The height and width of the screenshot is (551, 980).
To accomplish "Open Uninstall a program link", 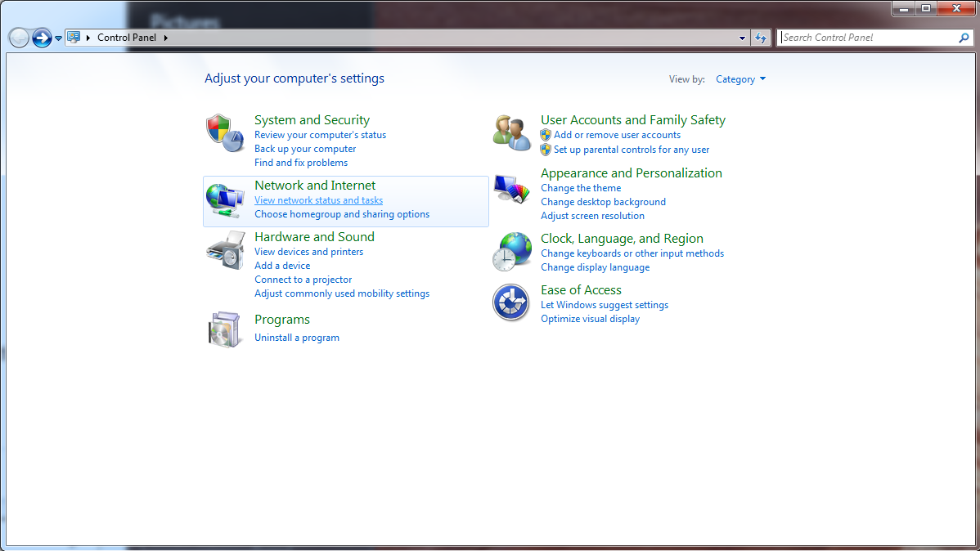I will point(296,338).
